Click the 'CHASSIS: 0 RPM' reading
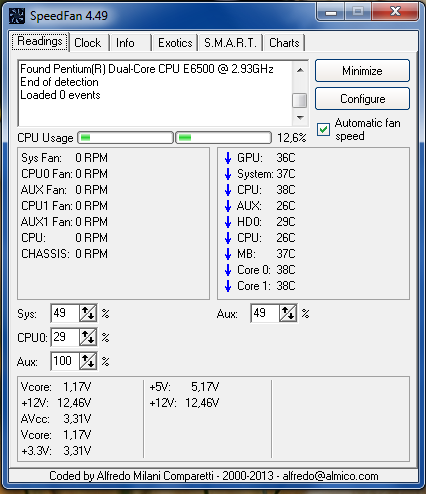 64,254
